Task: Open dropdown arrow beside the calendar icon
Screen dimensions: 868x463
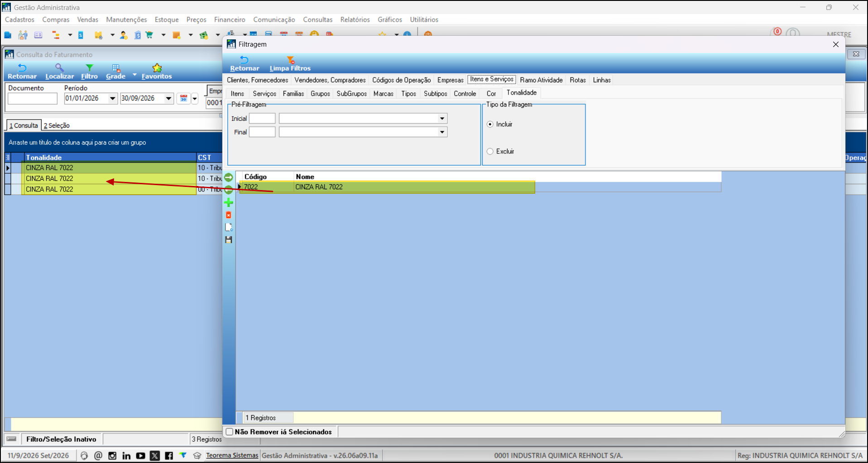Action: click(195, 99)
